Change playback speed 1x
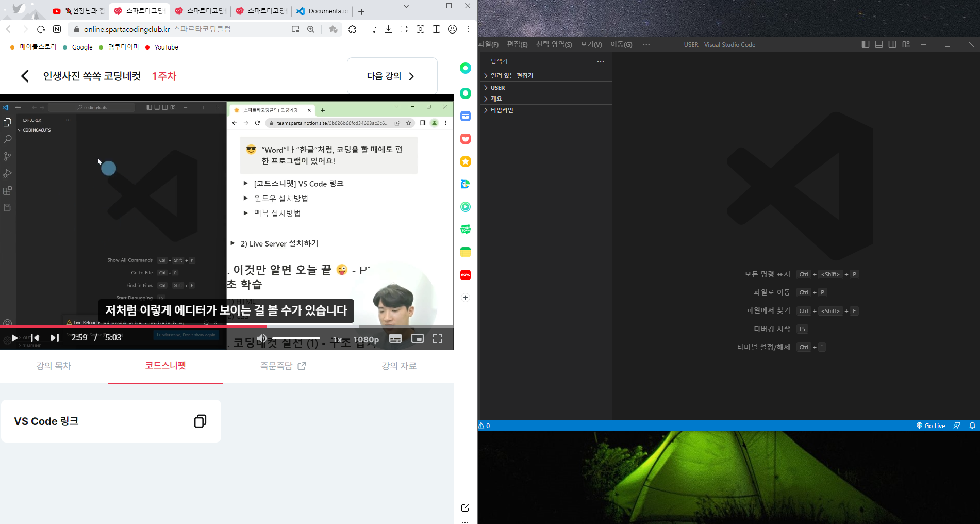The width and height of the screenshot is (980, 524). click(337, 339)
